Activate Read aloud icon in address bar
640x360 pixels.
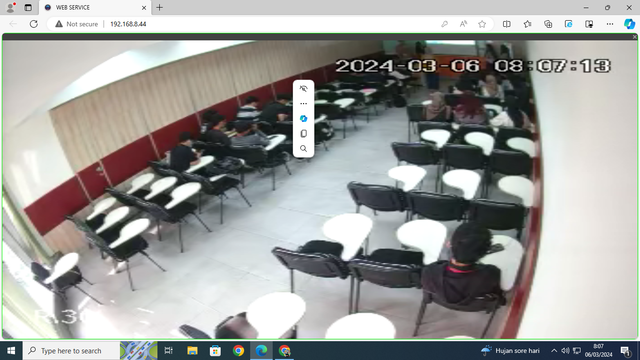pyautogui.click(x=463, y=24)
